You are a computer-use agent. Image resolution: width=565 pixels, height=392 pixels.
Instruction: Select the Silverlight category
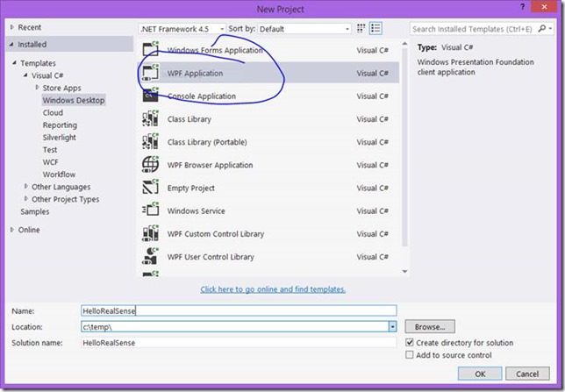[x=60, y=138]
